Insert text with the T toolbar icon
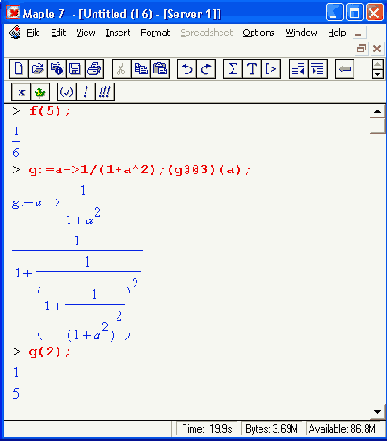 [252, 69]
